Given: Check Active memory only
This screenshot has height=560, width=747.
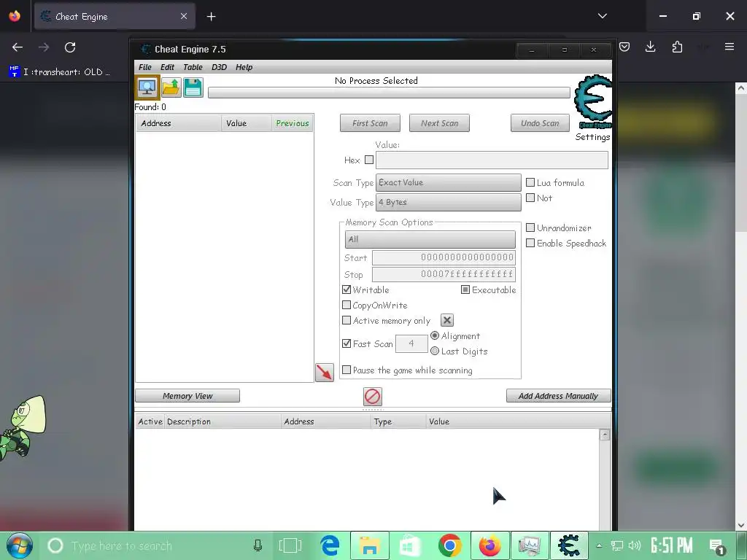Looking at the screenshot, I should tap(347, 321).
